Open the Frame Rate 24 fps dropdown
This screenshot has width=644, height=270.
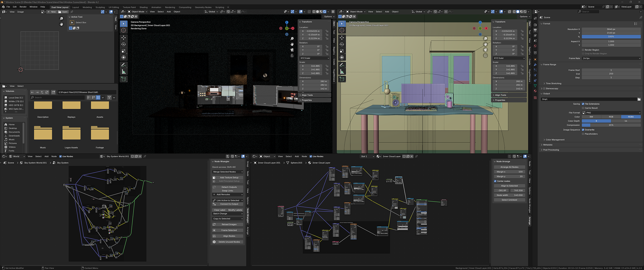click(x=611, y=58)
